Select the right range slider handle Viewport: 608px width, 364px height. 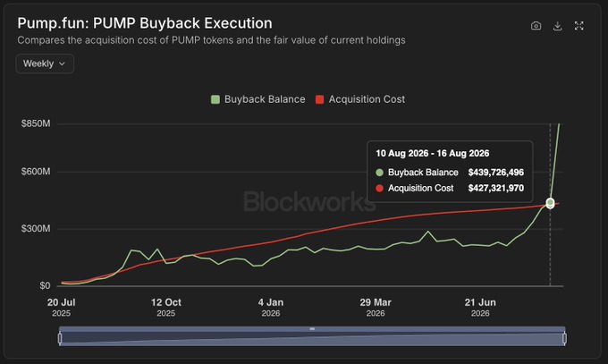point(564,338)
